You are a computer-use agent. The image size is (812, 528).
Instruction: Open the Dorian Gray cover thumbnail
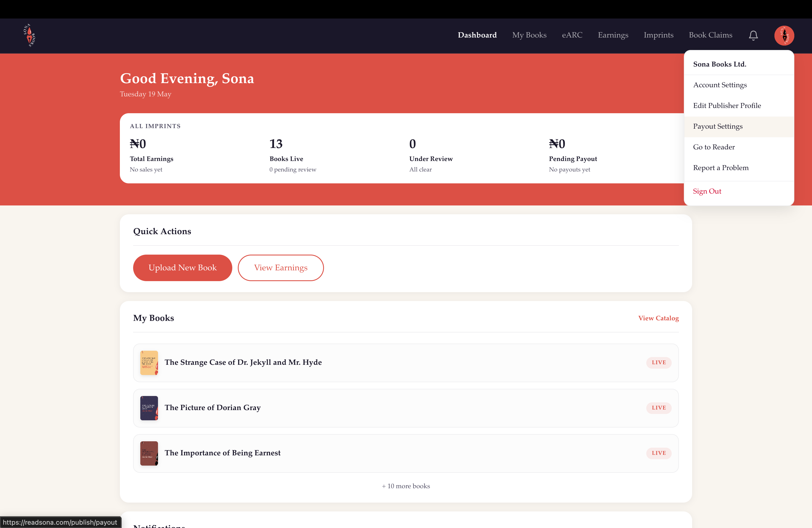[149, 408]
